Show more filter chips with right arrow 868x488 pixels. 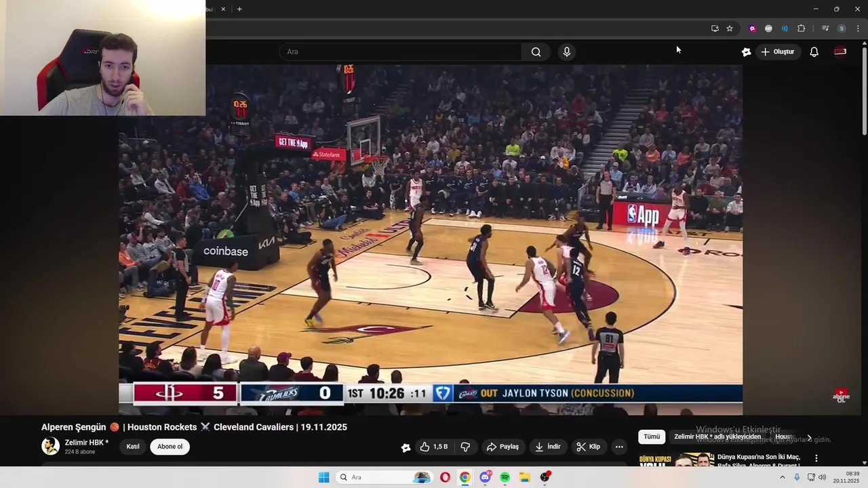click(809, 438)
